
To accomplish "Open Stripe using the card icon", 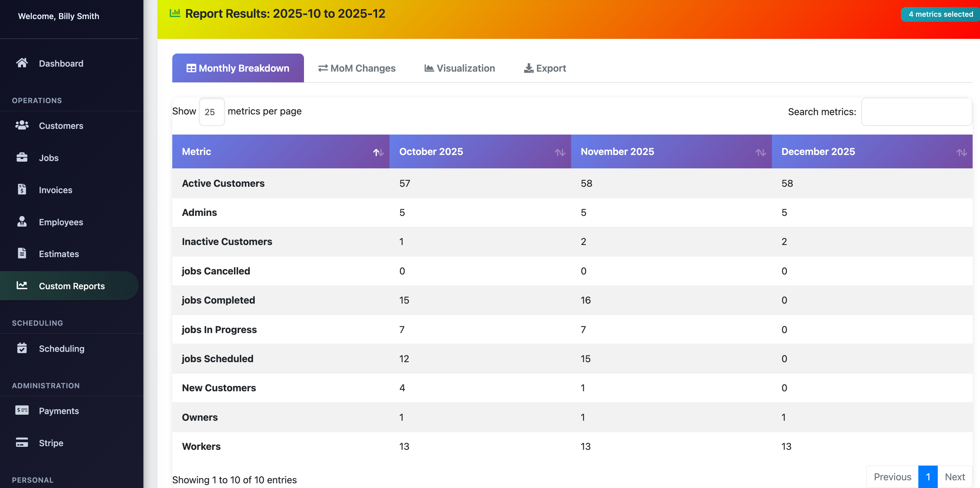I will pos(22,442).
